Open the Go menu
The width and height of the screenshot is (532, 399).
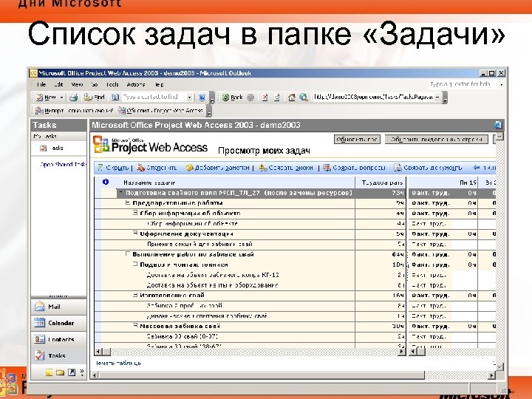(95, 84)
